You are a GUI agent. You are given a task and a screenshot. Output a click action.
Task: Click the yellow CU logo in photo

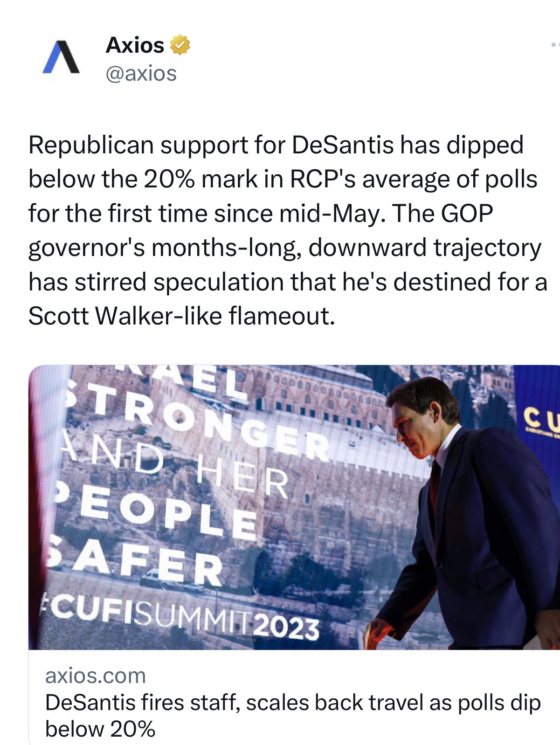click(x=541, y=417)
